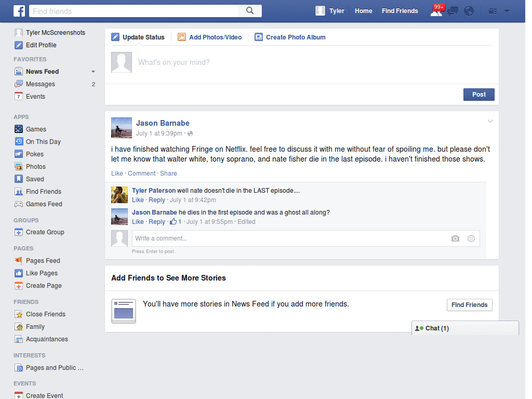The height and width of the screenshot is (399, 532).
Task: Click the Create Group plus icon
Action: click(x=19, y=232)
